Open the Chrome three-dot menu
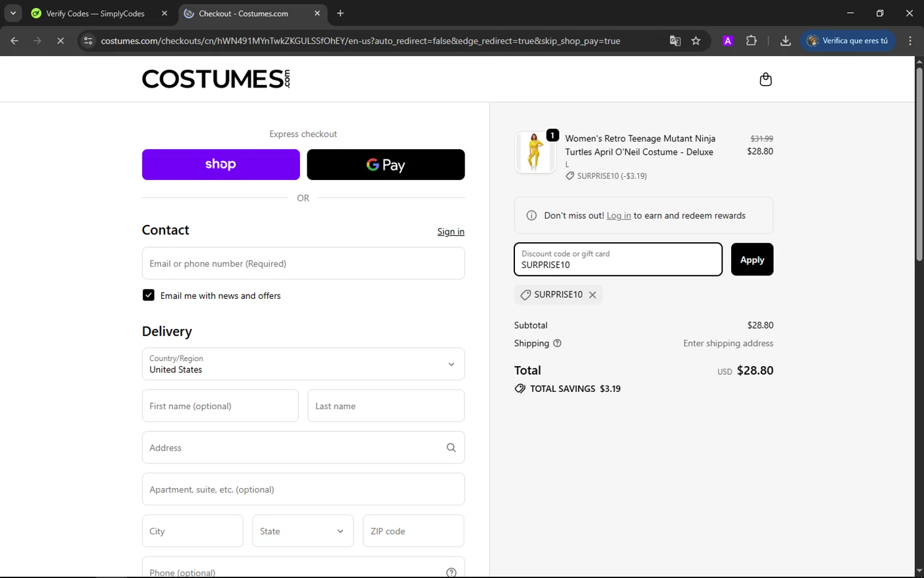924x578 pixels. [x=910, y=41]
